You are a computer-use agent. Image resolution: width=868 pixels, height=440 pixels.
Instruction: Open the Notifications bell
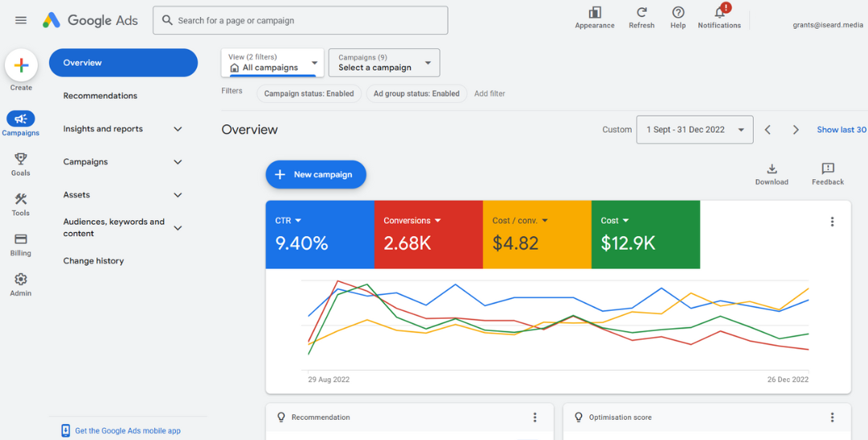coord(719,13)
